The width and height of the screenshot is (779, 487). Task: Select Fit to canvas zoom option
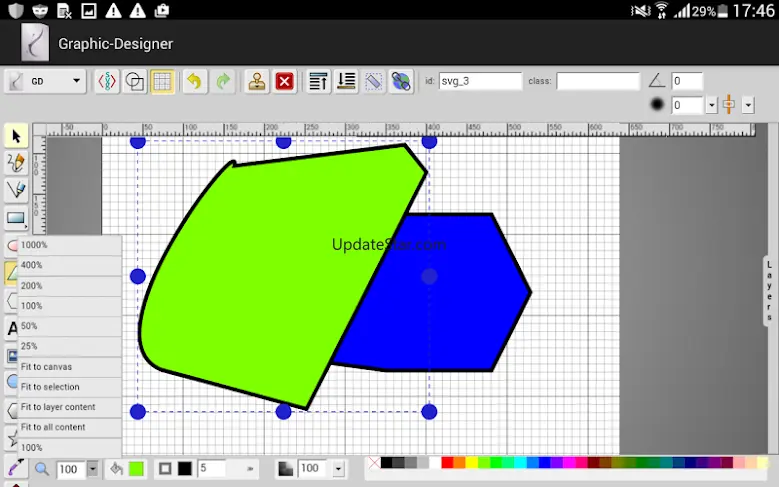click(x=46, y=366)
